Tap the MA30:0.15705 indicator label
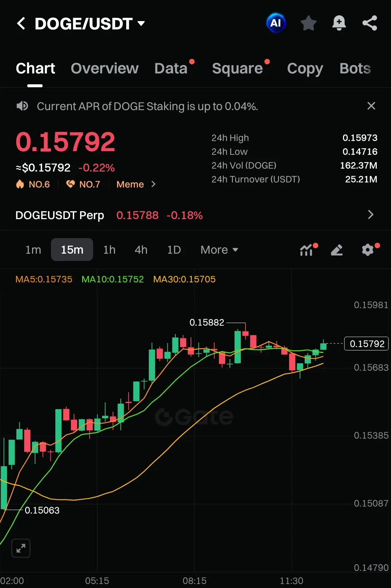The height and width of the screenshot is (588, 391). 184,279
